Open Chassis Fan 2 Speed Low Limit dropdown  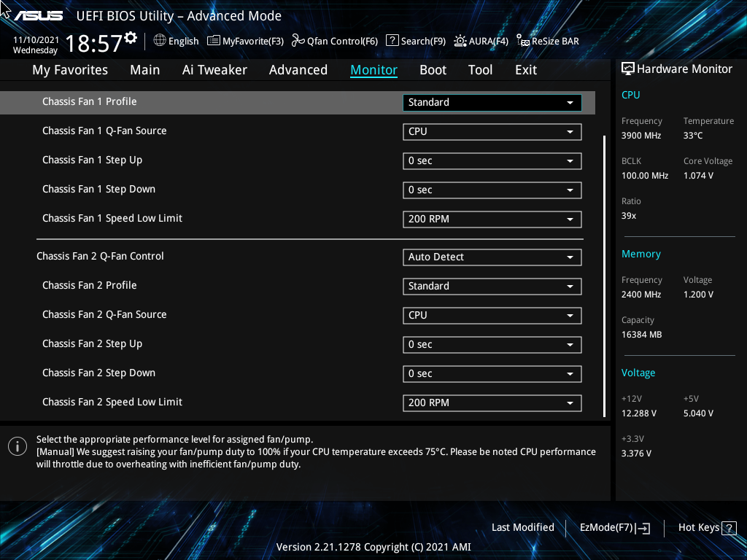pos(492,402)
